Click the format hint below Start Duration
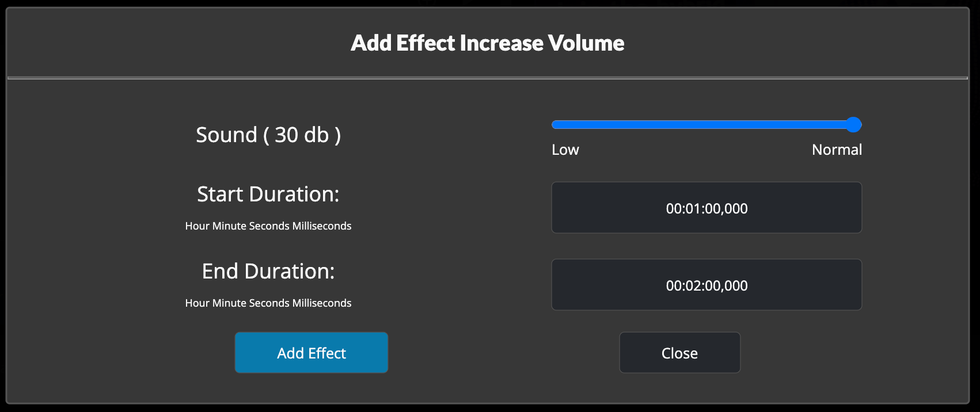This screenshot has width=980, height=412. [268, 226]
